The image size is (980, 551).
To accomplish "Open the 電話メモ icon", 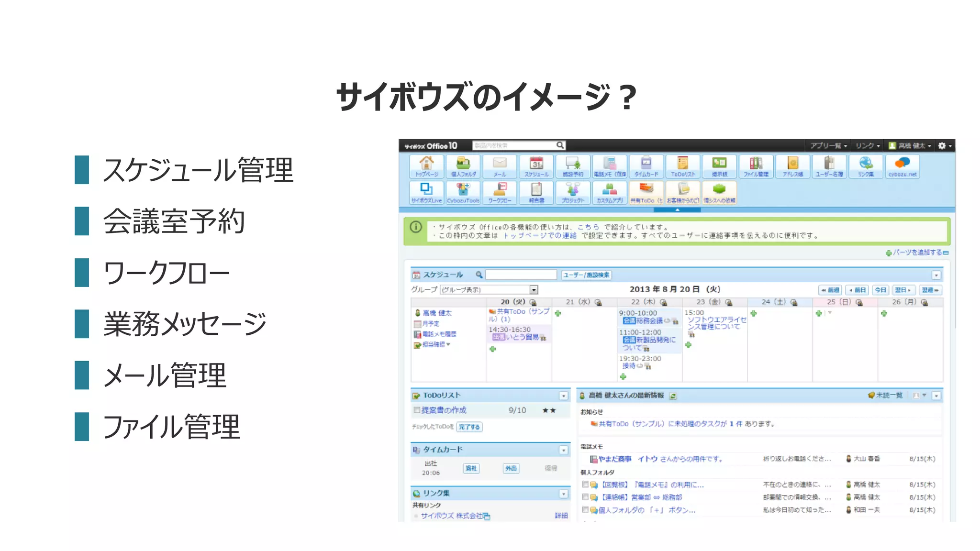I will click(610, 166).
